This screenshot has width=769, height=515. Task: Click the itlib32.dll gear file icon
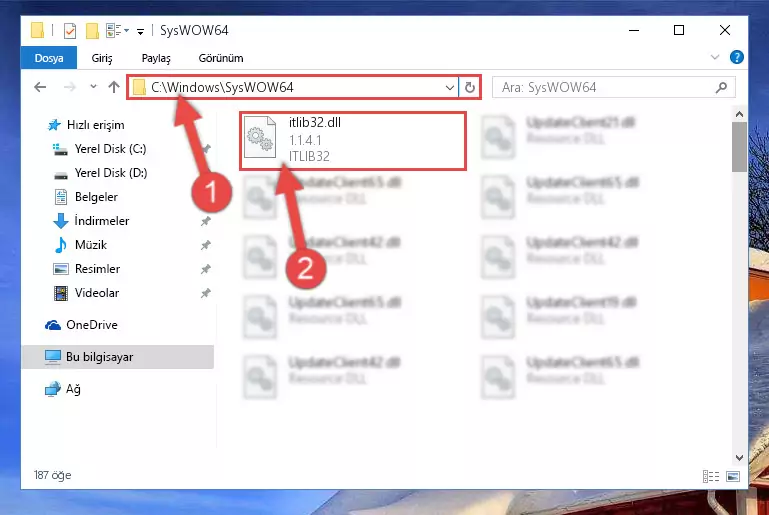point(260,137)
